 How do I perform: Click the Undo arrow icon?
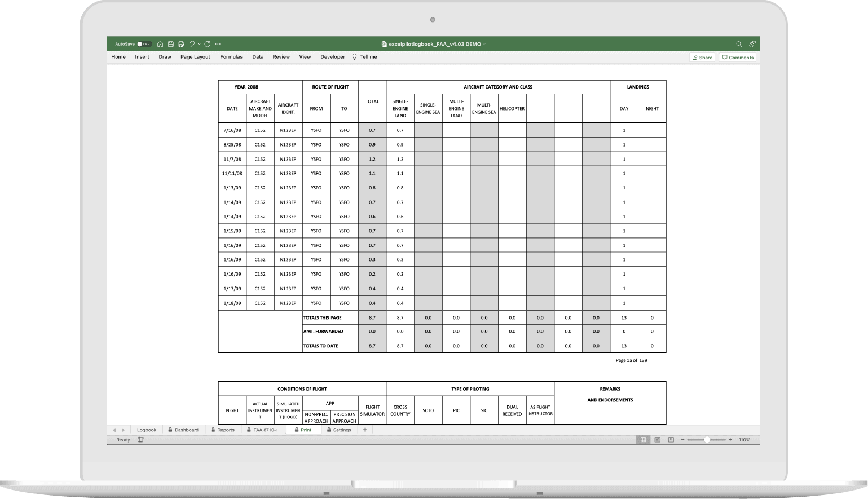pos(192,44)
